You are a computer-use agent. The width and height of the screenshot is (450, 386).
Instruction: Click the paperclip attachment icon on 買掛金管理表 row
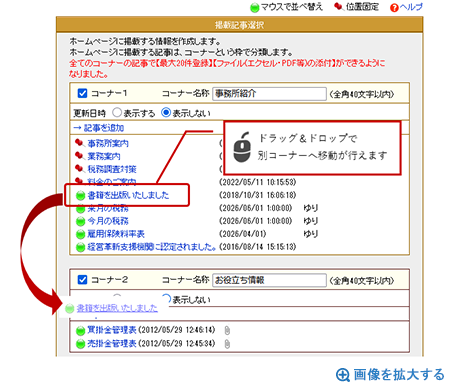click(227, 330)
